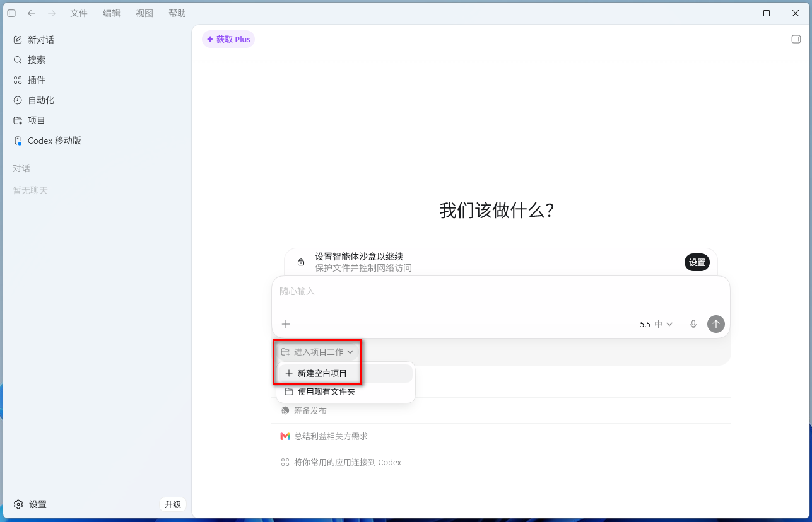Start a 新对话 from the sidebar
Viewport: 812px width, 522px height.
(x=96, y=40)
